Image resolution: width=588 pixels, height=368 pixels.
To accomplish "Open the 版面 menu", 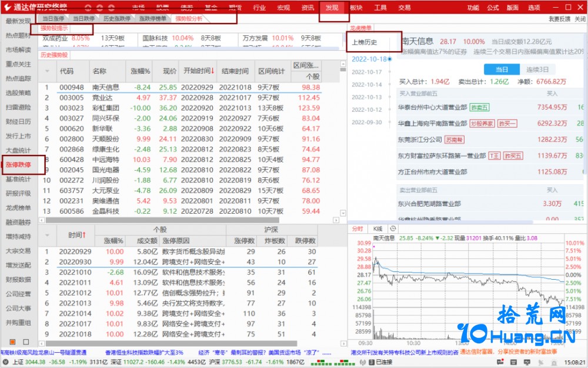I will (x=513, y=8).
